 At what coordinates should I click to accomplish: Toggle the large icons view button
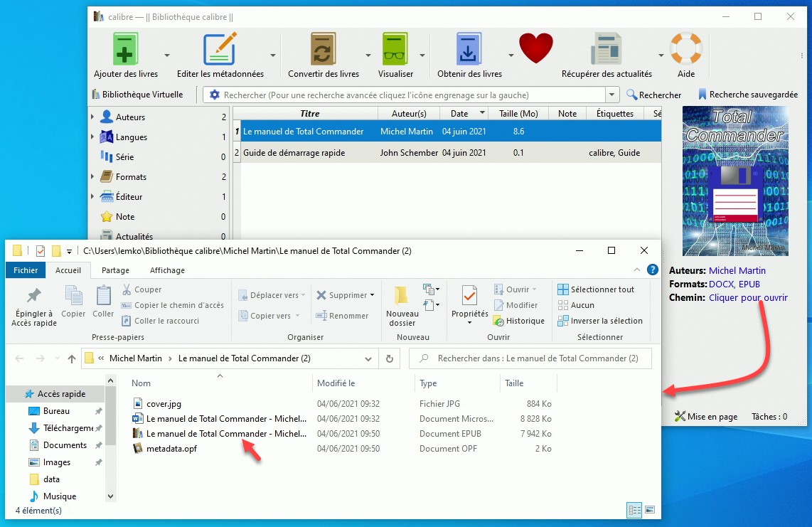coord(649,510)
